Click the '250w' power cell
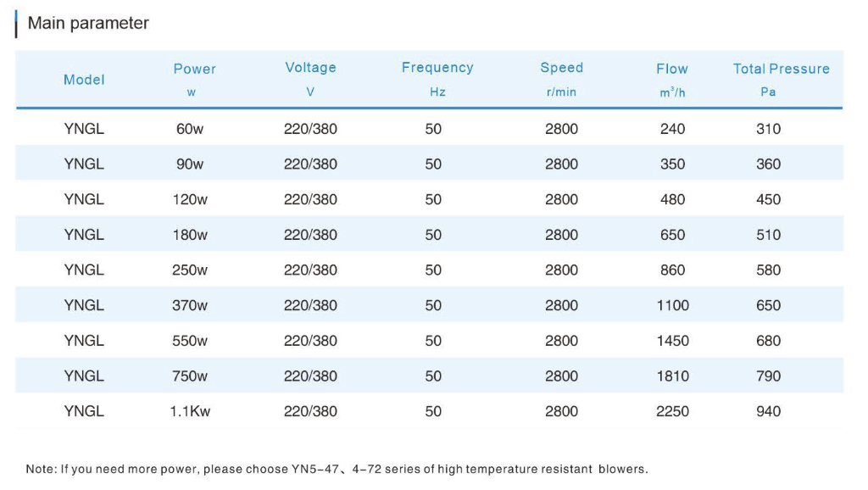 190,270
